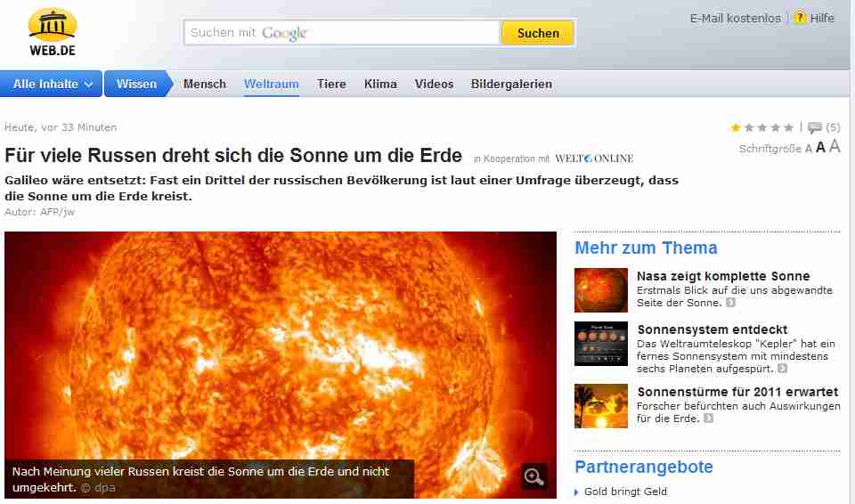The height and width of the screenshot is (504, 855).
Task: Open 'Sonnensystem entdeckt' article
Action: click(x=712, y=329)
